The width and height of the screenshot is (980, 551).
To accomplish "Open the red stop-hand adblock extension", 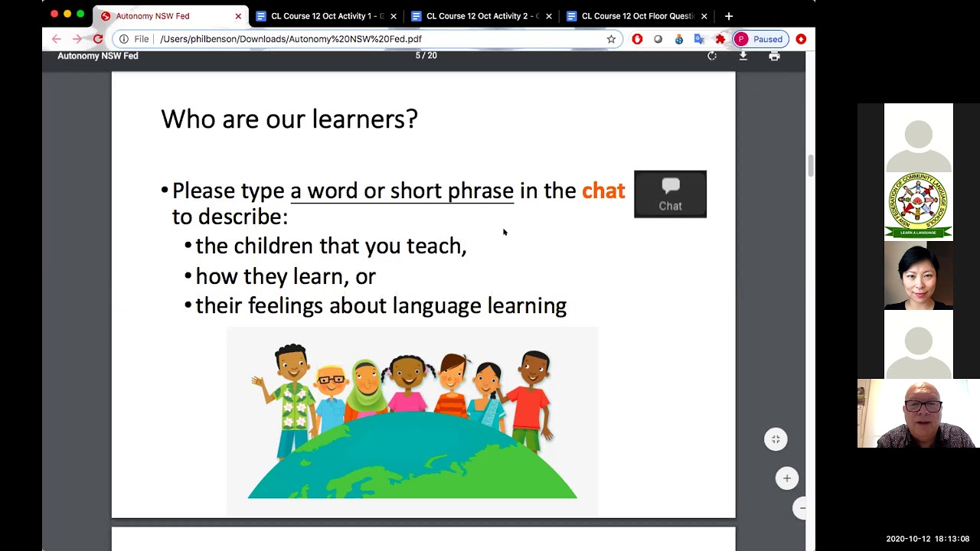I will click(x=637, y=39).
